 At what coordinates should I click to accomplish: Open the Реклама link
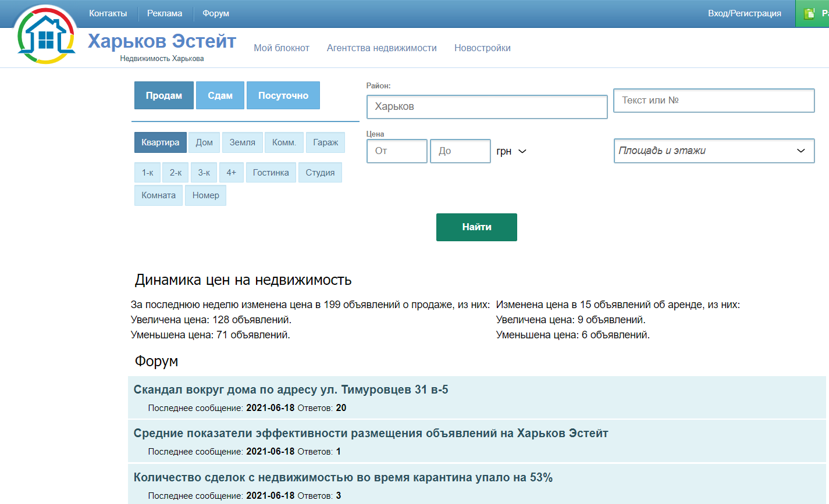point(165,13)
